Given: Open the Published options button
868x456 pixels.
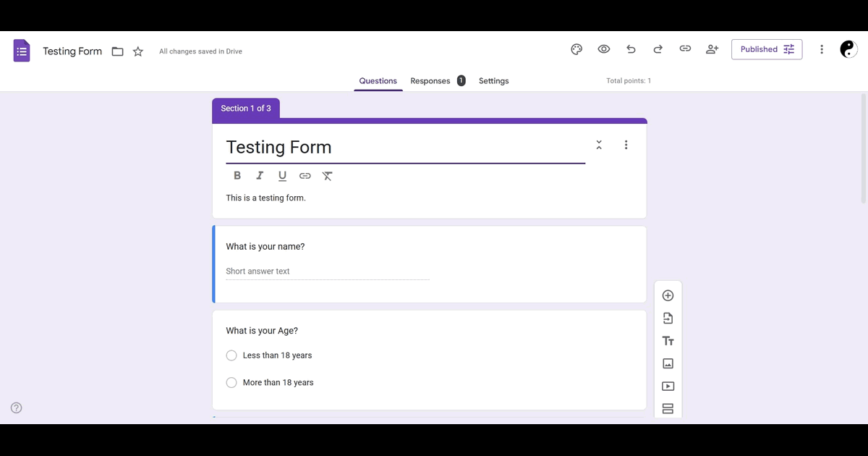Looking at the screenshot, I should pos(767,49).
